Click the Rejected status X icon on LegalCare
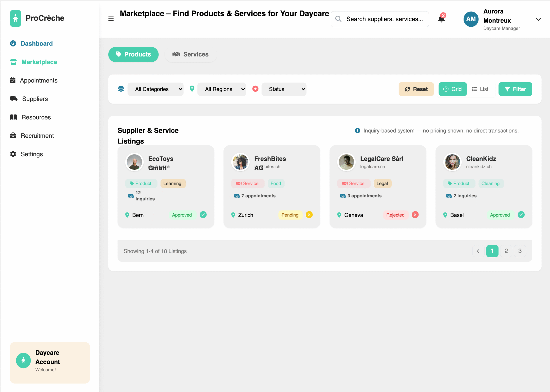The image size is (550, 392). [x=415, y=215]
